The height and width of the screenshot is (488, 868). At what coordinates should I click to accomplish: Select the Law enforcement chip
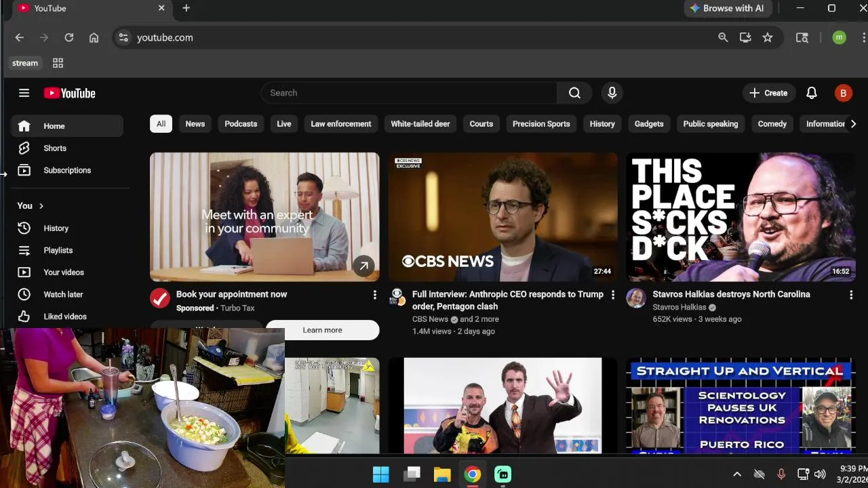[341, 124]
